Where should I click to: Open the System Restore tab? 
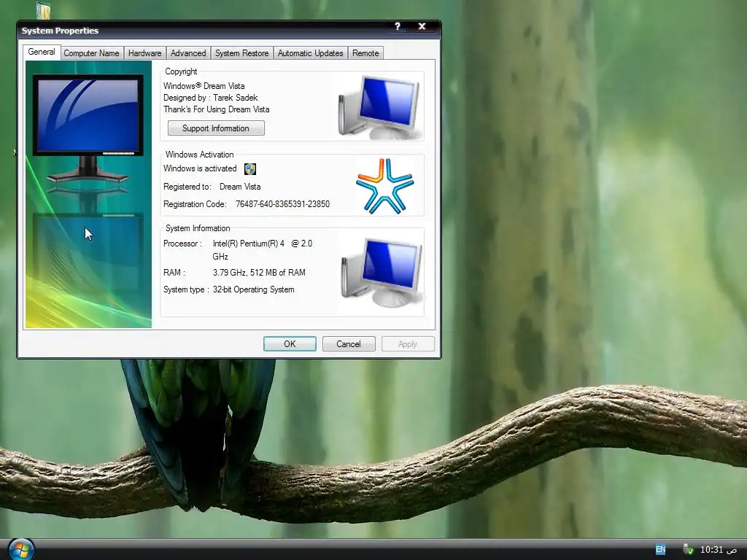(242, 53)
